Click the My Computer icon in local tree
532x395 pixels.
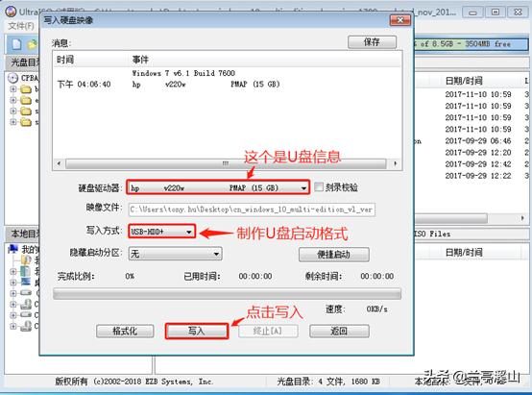pyautogui.click(x=12, y=249)
